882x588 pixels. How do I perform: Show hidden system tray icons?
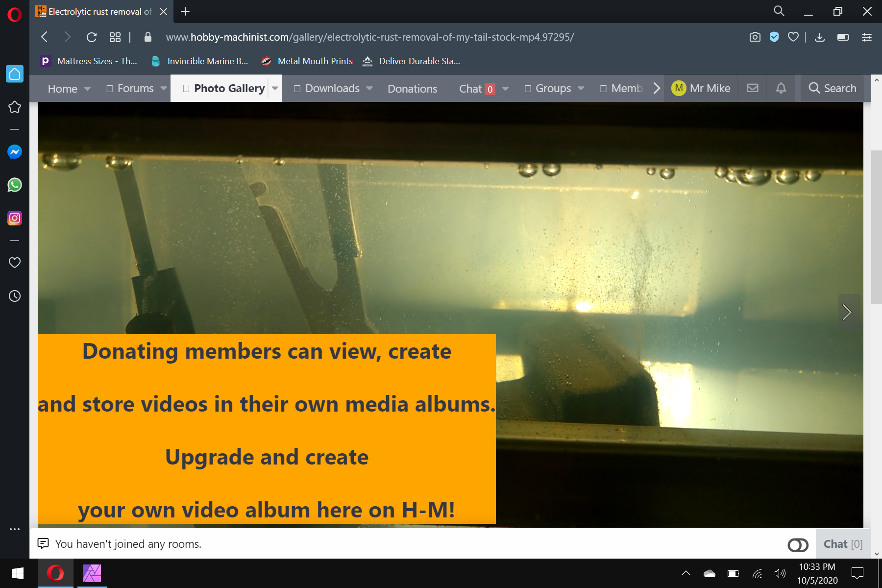[x=686, y=573]
